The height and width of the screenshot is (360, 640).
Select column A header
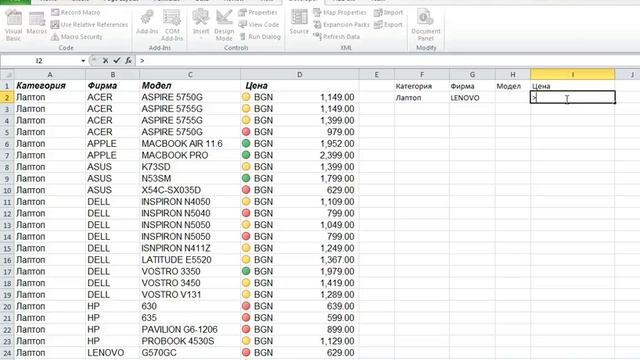click(x=50, y=75)
